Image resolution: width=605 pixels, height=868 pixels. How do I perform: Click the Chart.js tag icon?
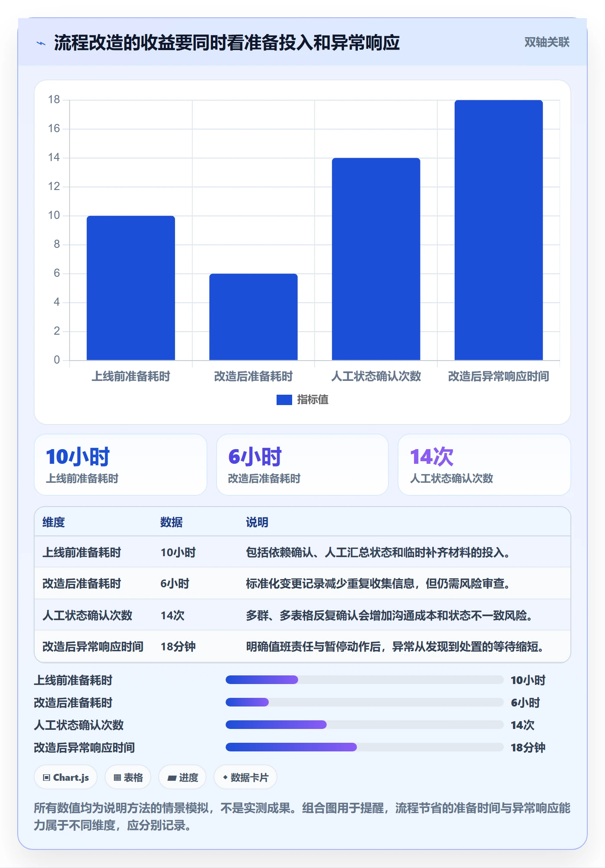point(47,778)
